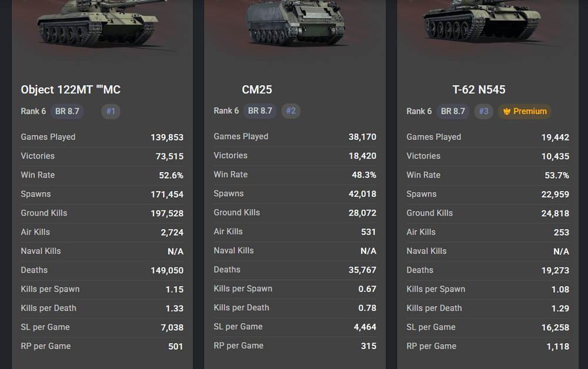Click the BR 8.7 badge on Object 122MT card
588x369 pixels.
67,111
